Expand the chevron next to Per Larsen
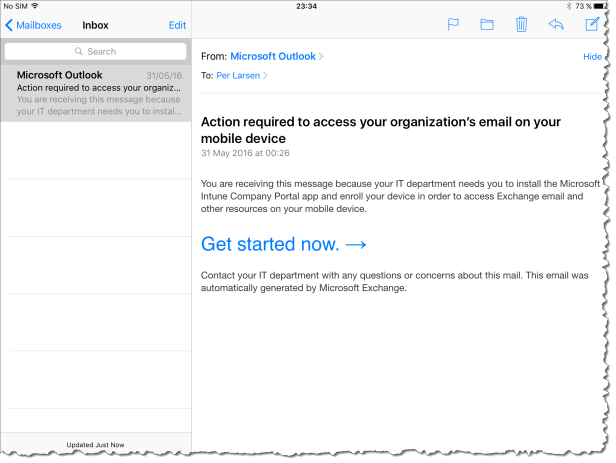Image resolution: width=616 pixels, height=463 pixels. click(265, 75)
